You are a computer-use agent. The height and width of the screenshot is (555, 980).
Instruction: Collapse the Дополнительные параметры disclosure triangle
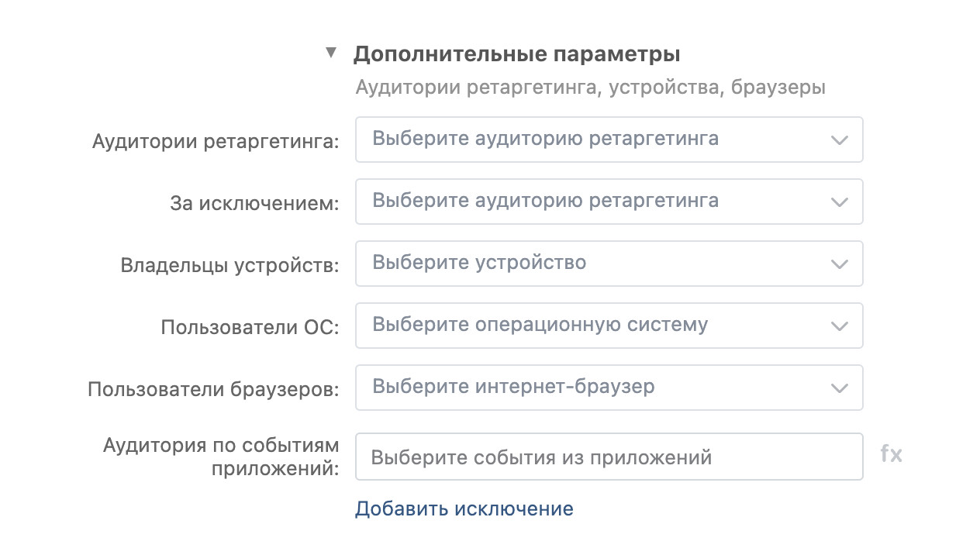click(x=331, y=53)
